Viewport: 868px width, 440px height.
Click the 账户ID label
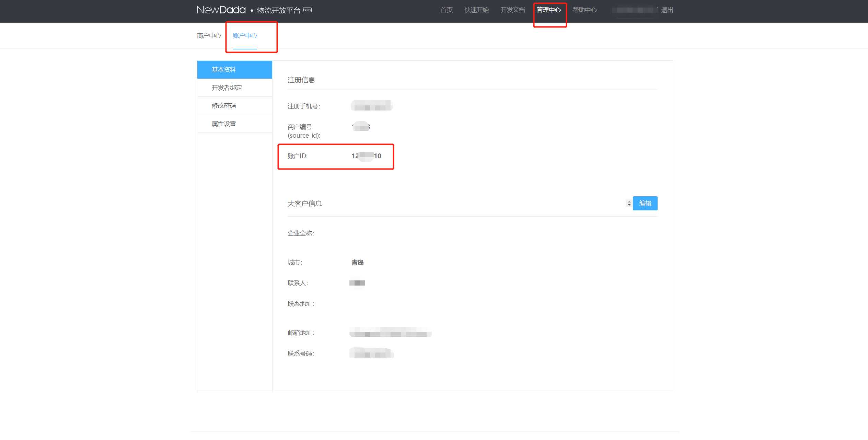[x=298, y=156]
